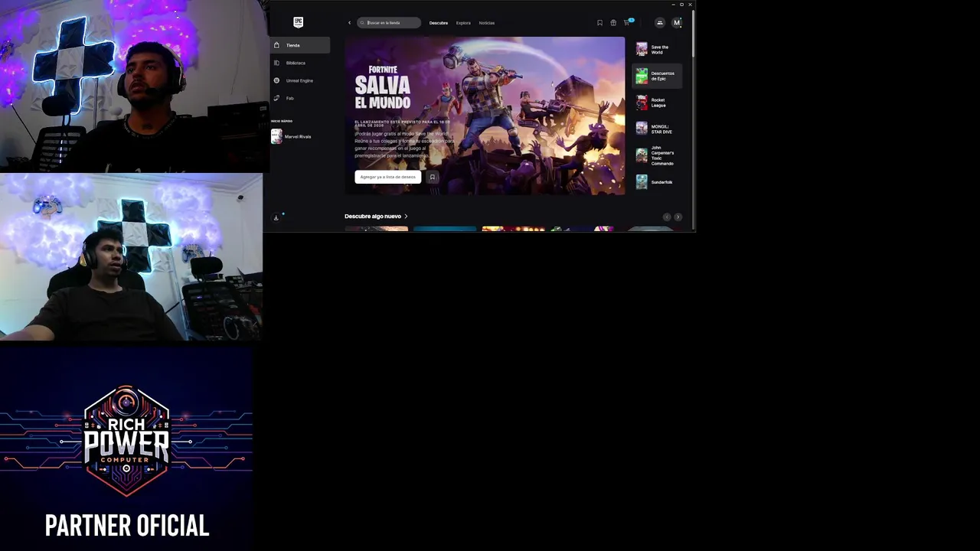Select 'MONGIL: STAR DIVE' in carousel list

pyautogui.click(x=657, y=129)
